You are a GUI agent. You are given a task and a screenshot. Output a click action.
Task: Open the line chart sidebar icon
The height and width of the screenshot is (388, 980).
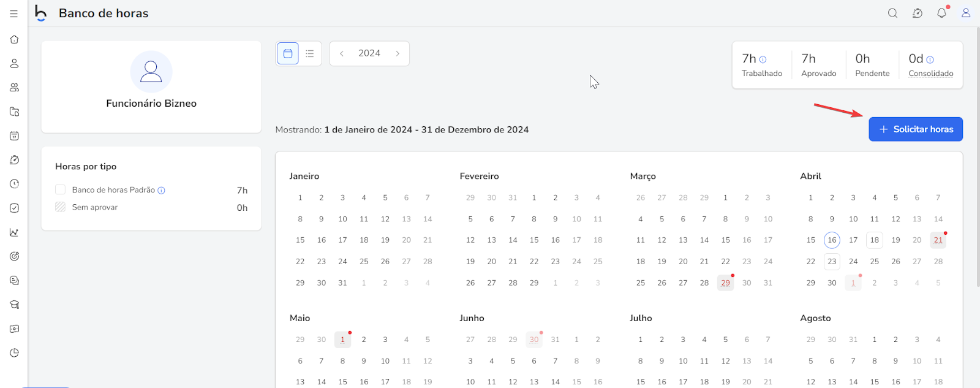(x=14, y=232)
